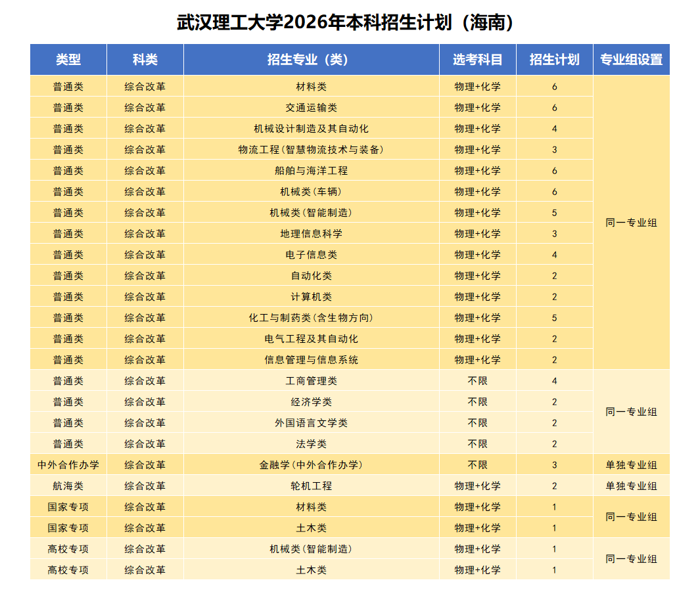
Task: Select the 外国语言文学类 cell
Action: tap(311, 422)
